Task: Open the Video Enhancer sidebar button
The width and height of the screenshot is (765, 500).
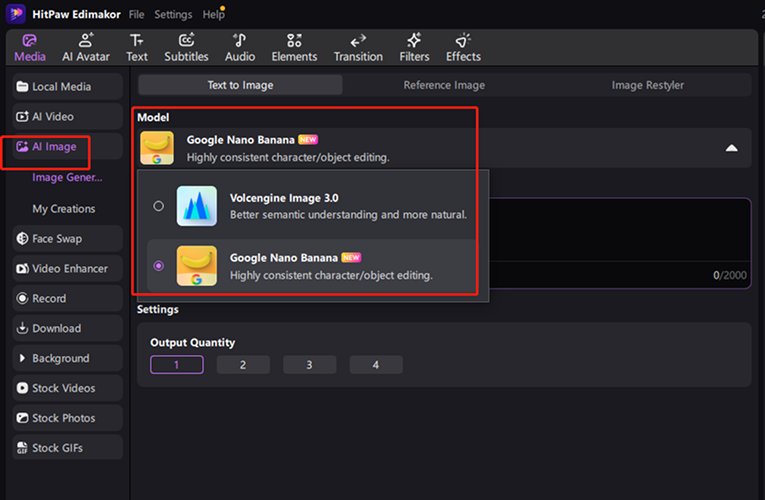Action: (x=67, y=269)
